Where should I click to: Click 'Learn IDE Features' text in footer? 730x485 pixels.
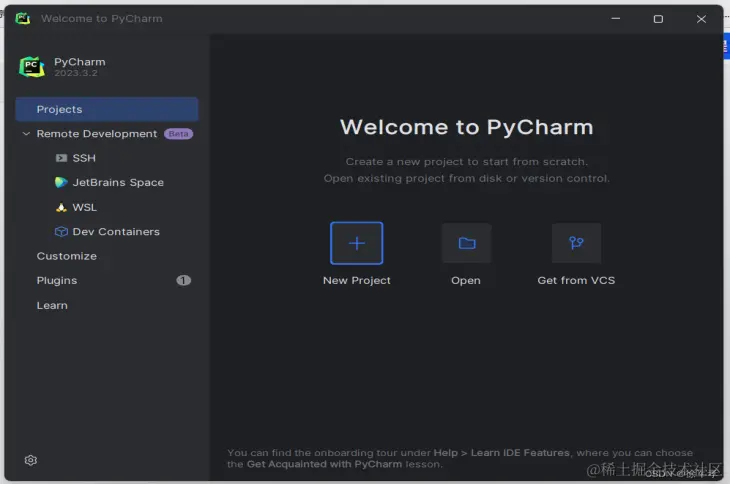[x=520, y=452]
